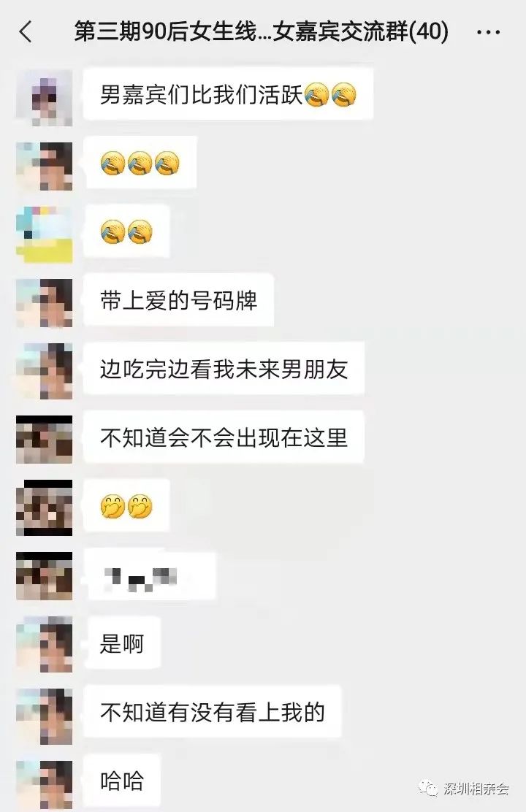526x812 pixels.
Task: Tap the yellow-blue avatar beside two emojis
Action: click(44, 234)
